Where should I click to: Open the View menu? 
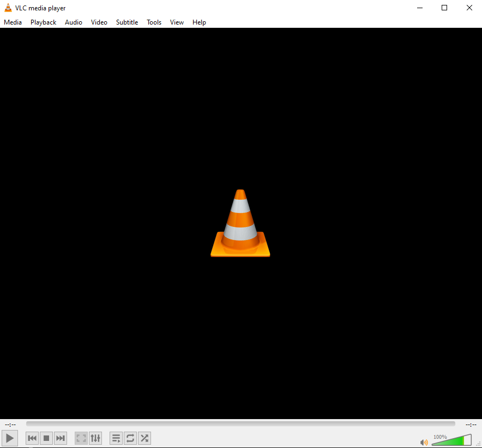(x=177, y=22)
